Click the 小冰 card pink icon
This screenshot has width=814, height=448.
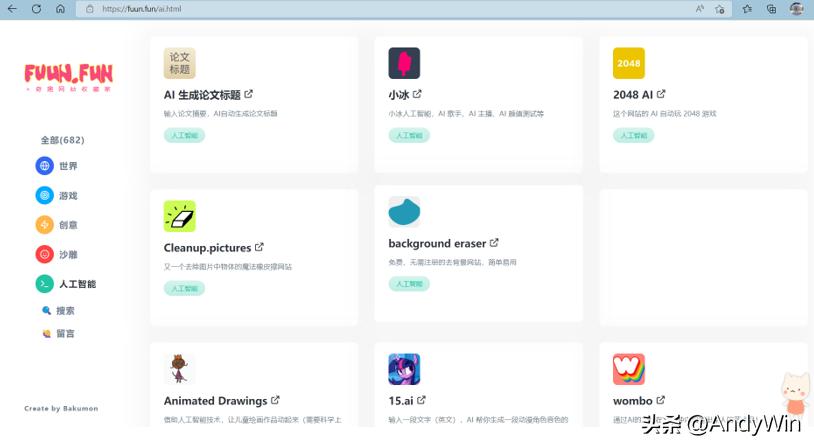[404, 63]
